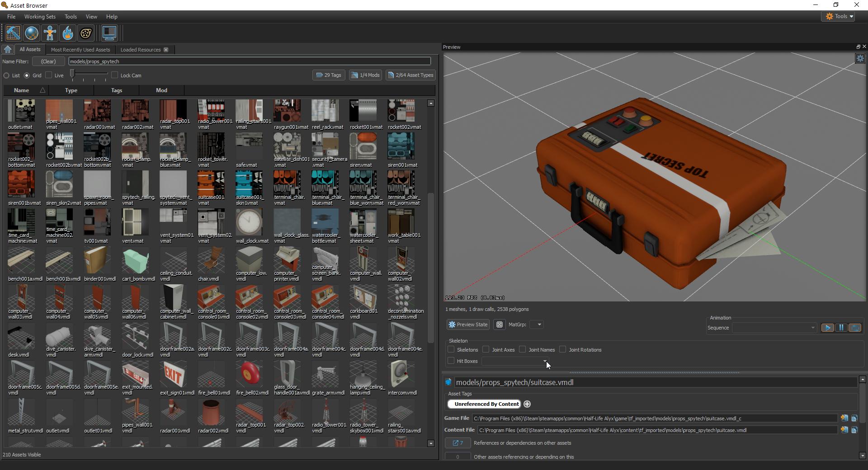
Task: Open the ModelDoc figure icon
Action: 50,33
